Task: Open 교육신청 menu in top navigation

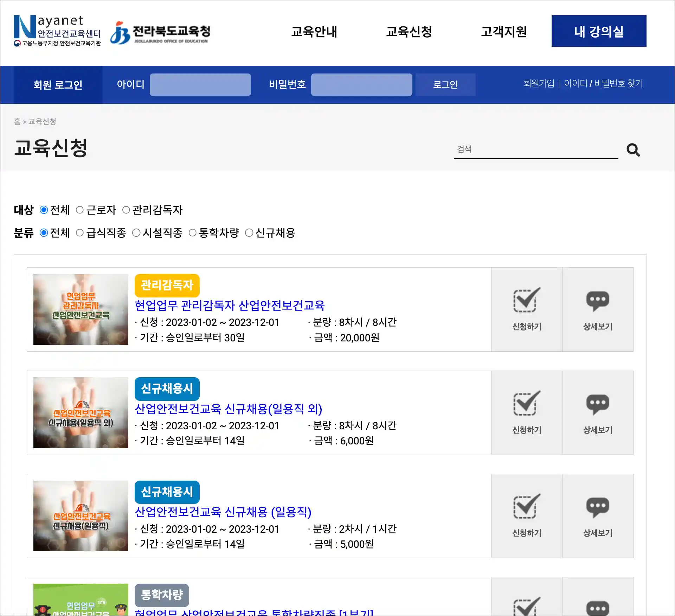Action: click(x=409, y=32)
